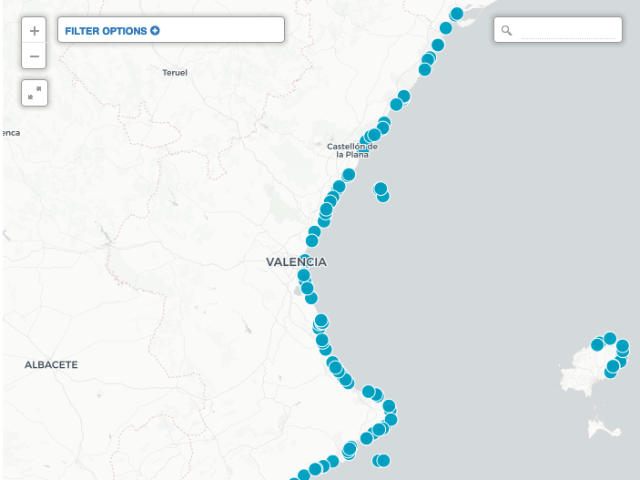
Task: Open the upper offshore marker east of Castellón
Action: (x=380, y=189)
